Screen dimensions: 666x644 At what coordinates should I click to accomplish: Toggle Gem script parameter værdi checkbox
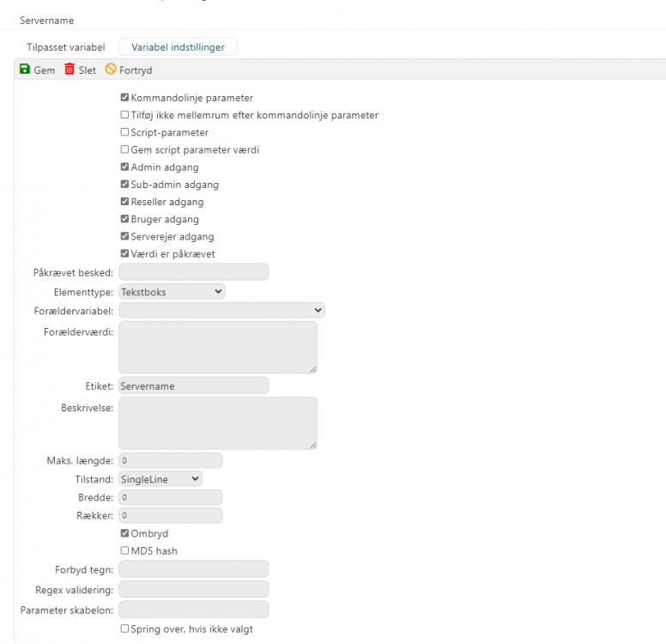pyautogui.click(x=125, y=149)
